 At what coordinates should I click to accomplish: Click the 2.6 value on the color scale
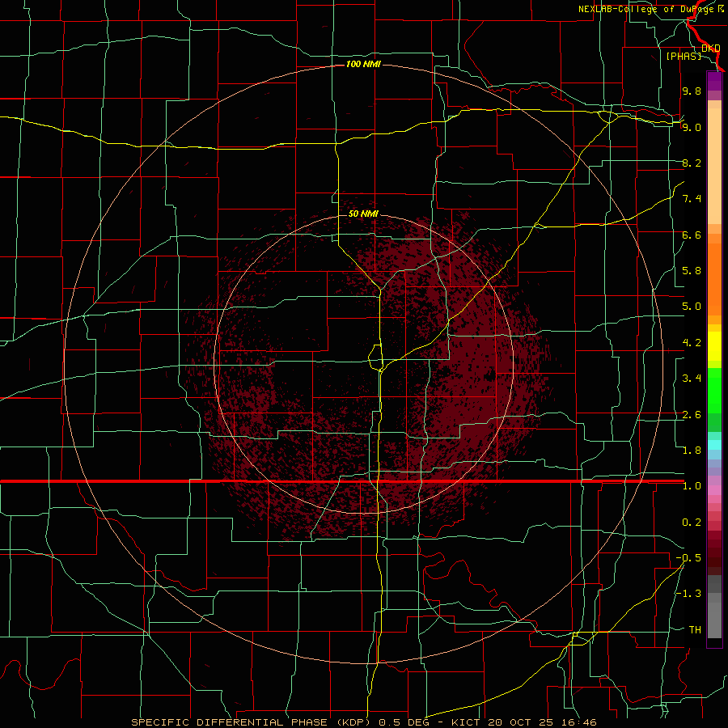point(692,415)
